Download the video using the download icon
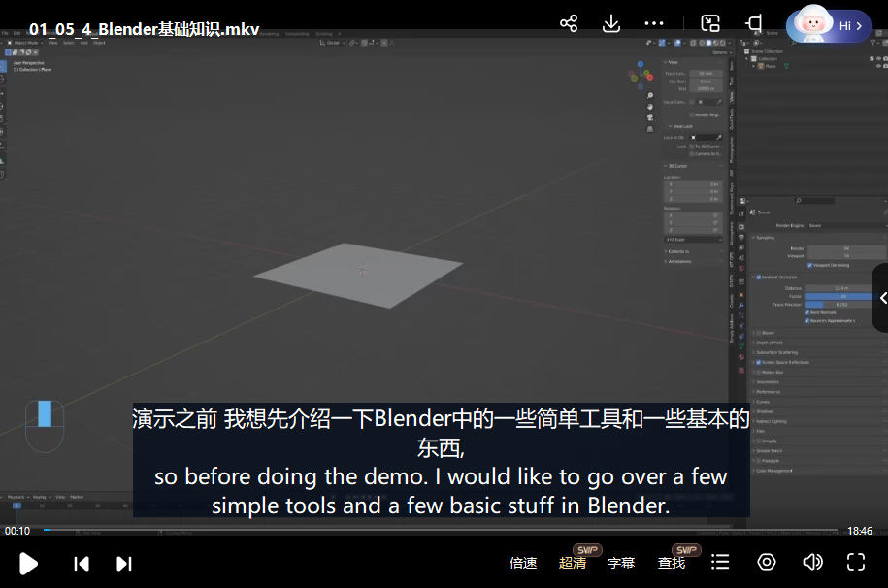 click(x=611, y=24)
